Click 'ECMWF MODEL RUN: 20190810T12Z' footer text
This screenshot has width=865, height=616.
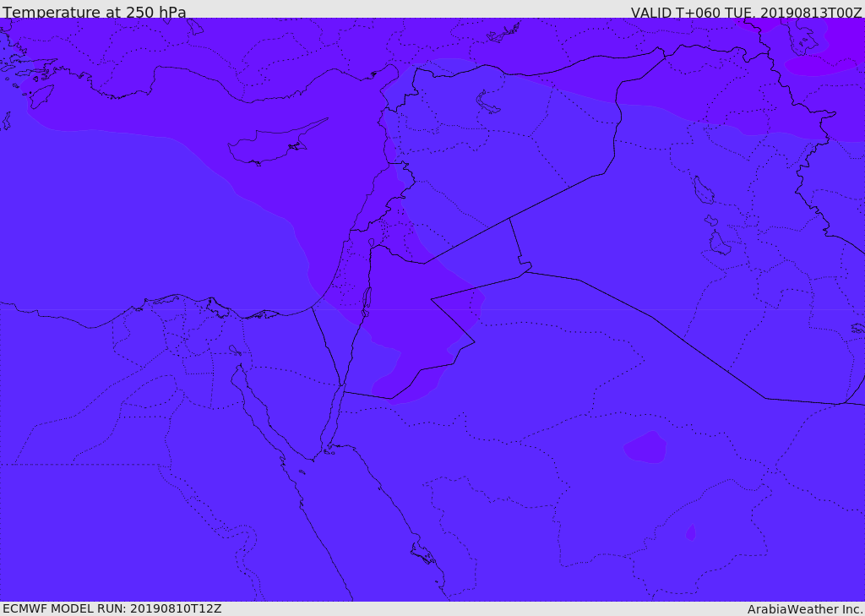(x=112, y=608)
